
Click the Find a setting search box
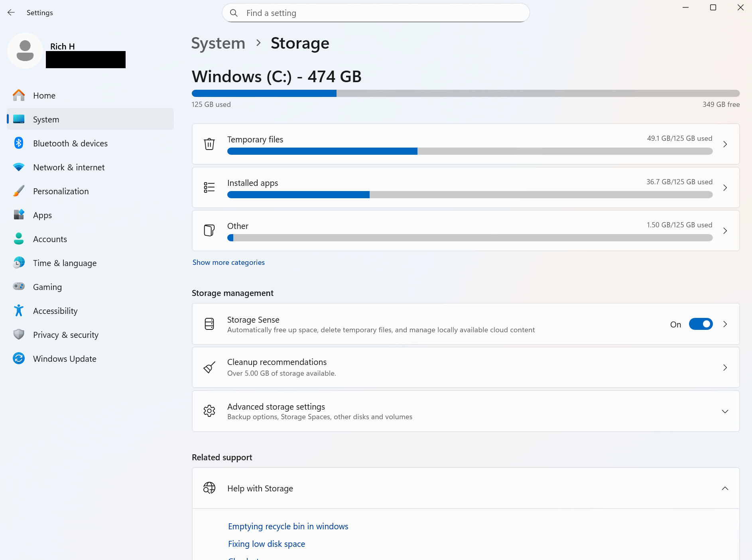[x=376, y=13]
